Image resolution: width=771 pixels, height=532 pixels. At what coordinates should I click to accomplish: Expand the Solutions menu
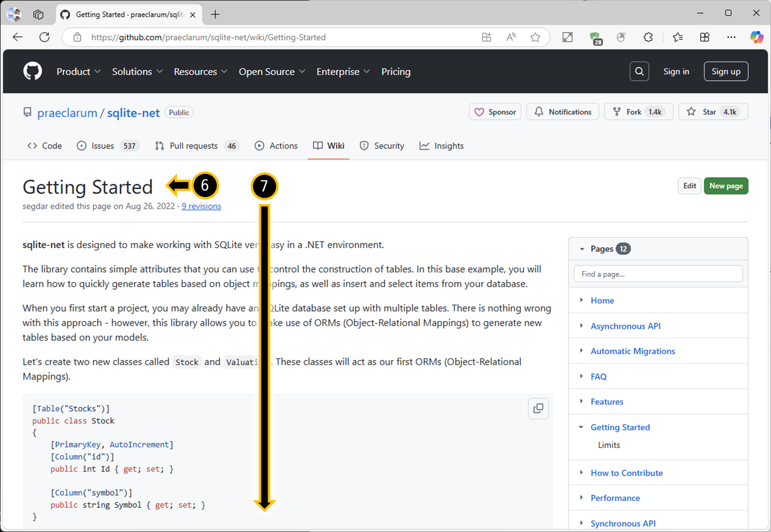137,72
